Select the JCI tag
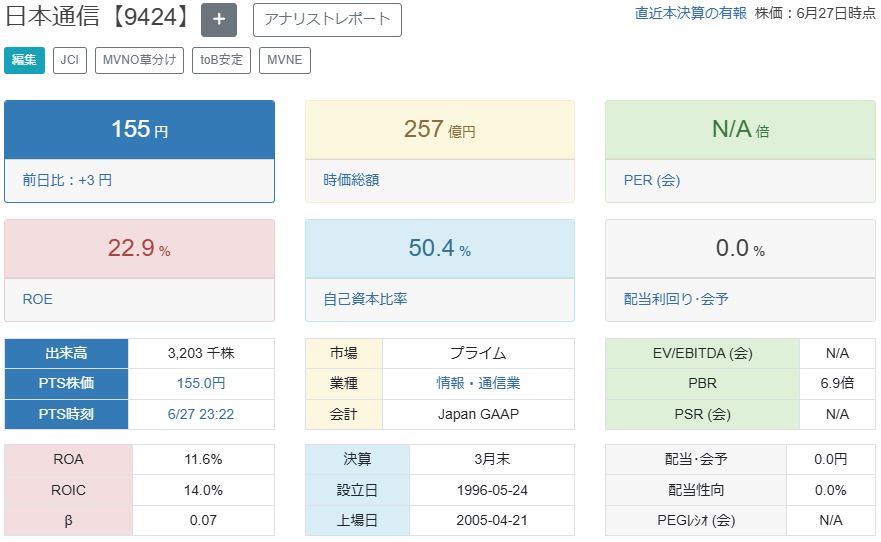The image size is (881, 542). pyautogui.click(x=70, y=60)
